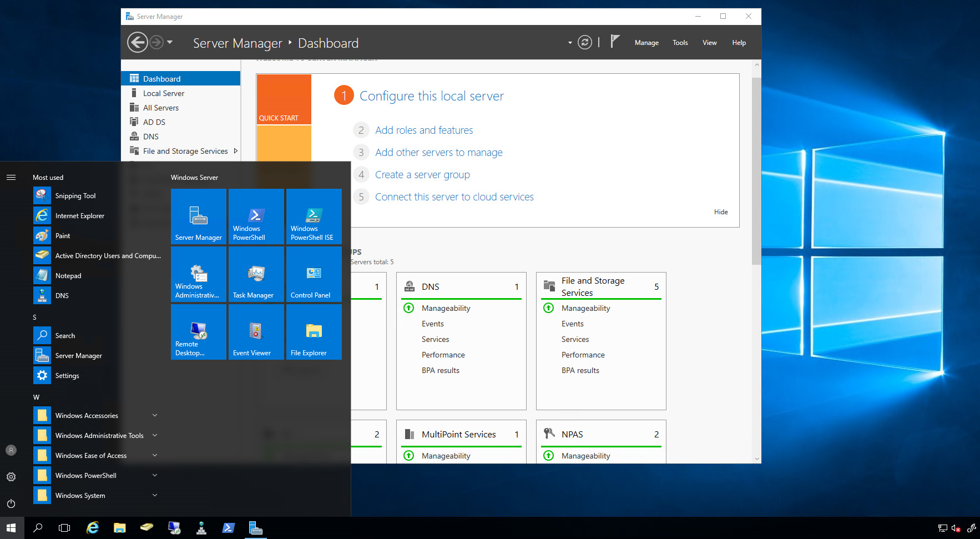Open the notifications flag in Server Manager
980x539 pixels.
click(615, 42)
